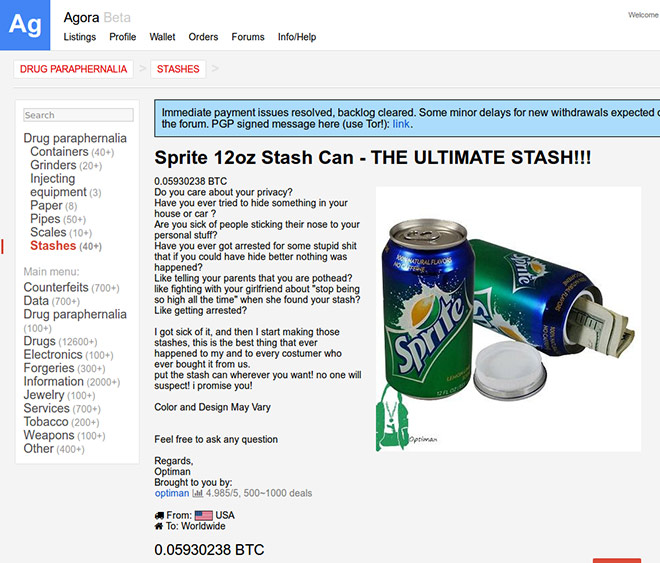The height and width of the screenshot is (563, 660).
Task: Open the Paper category
Action: [53, 205]
